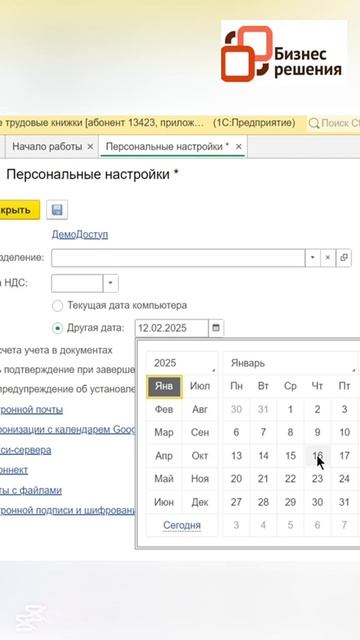The image size is (360, 640).
Task: Expand the НДС rate dropdown arrow
Action: 110,283
